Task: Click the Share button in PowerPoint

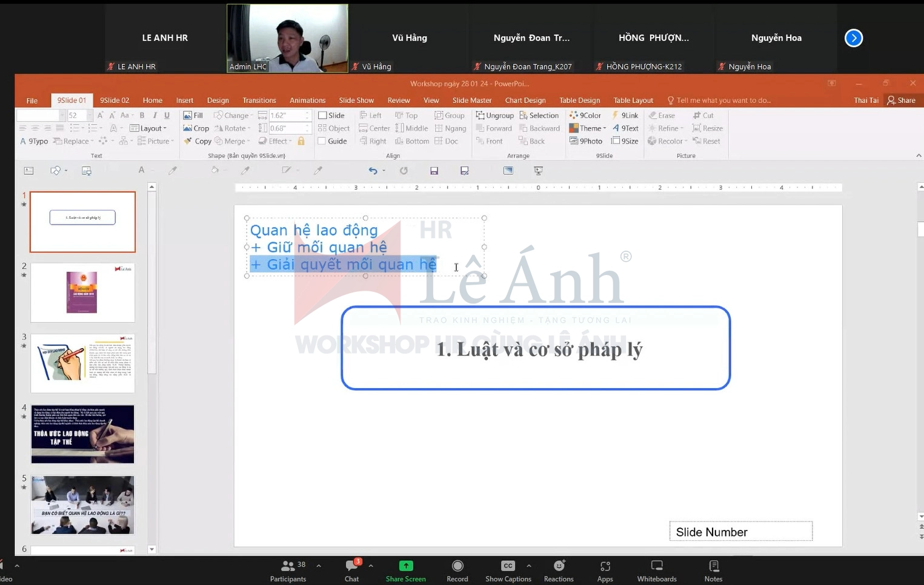Action: [x=901, y=101]
